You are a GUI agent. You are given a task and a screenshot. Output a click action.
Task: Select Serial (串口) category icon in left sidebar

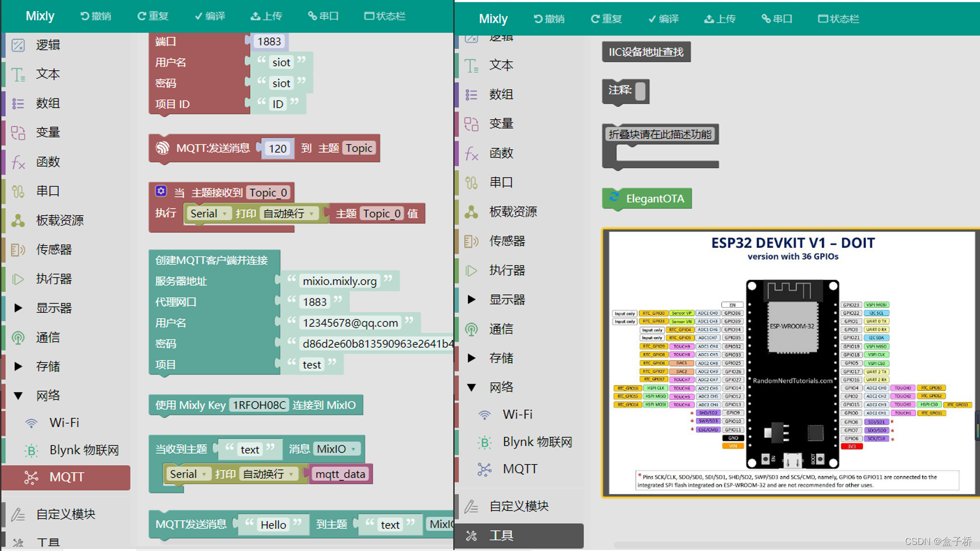point(18,191)
